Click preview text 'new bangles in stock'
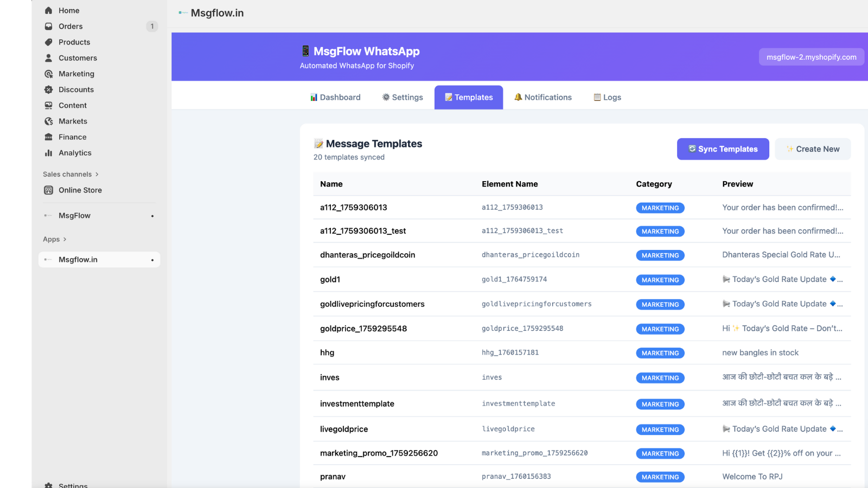The height and width of the screenshot is (488, 868). (761, 352)
